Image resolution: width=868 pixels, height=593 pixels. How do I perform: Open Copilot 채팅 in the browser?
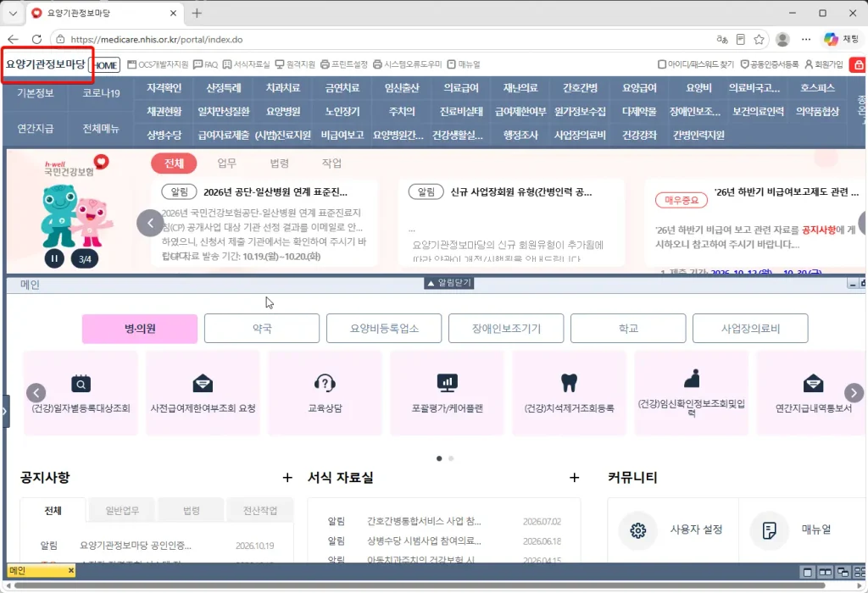[x=841, y=39]
